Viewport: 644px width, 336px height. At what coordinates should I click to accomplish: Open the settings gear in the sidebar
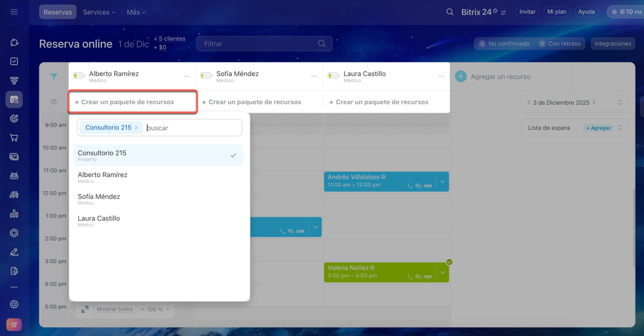pos(14,304)
